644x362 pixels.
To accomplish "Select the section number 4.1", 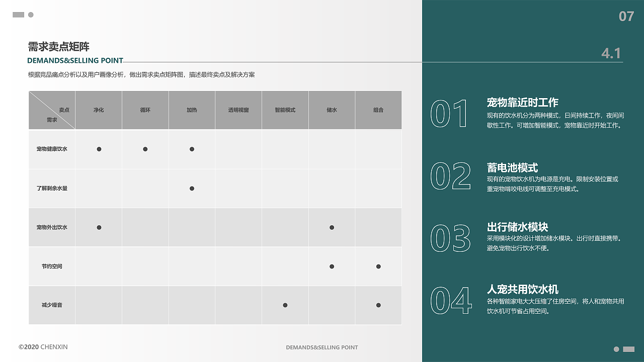I will click(x=611, y=53).
